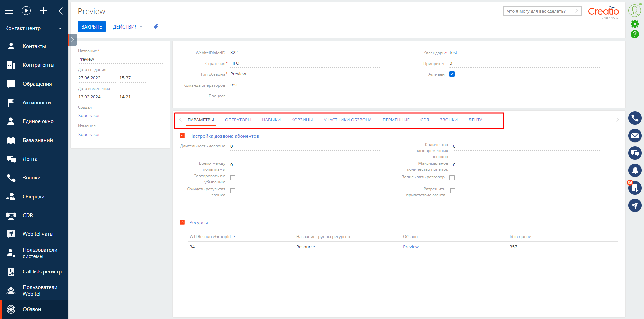Open База знаний section
Screen dimensions: 644x319
[x=34, y=140]
